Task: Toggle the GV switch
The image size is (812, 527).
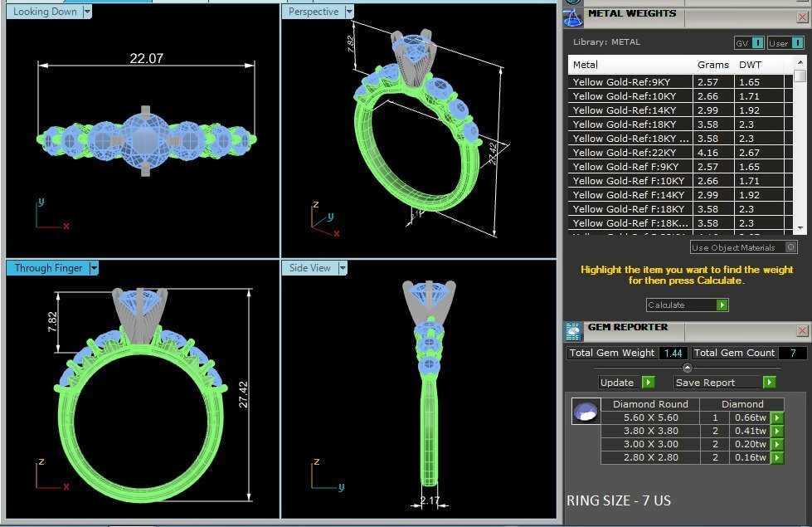Action: 750,43
